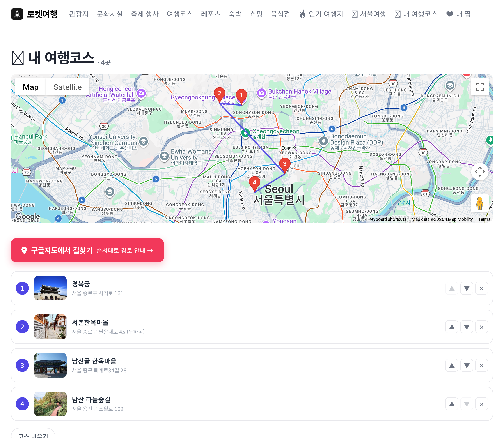Move 남산 하늘숲길 up in the course
Viewport: 504px width, 438px height.
click(452, 404)
